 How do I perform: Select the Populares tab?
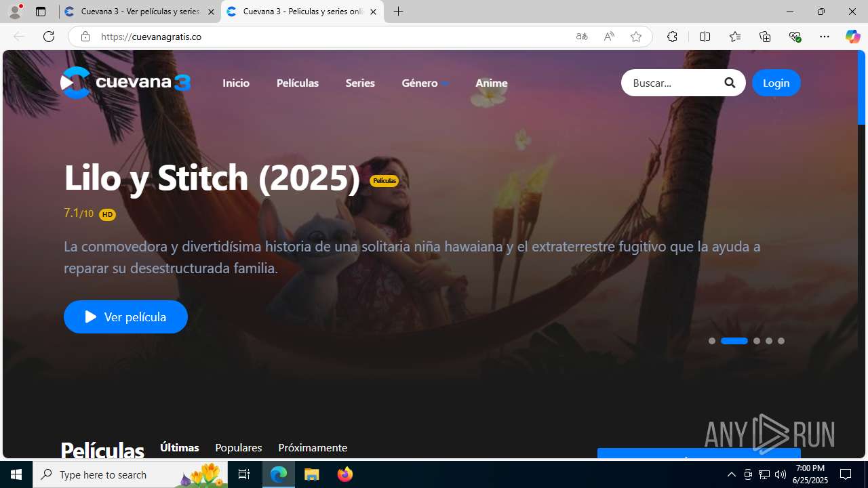point(239,448)
